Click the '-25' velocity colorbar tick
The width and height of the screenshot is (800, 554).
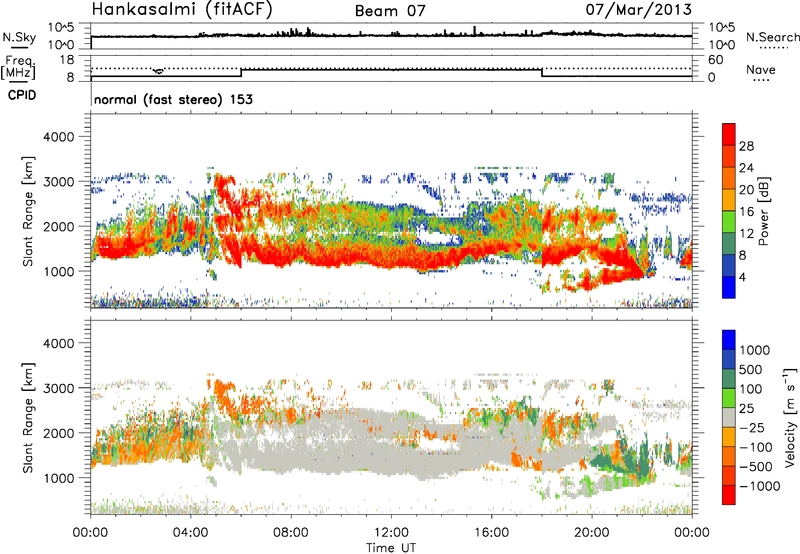pos(755,427)
